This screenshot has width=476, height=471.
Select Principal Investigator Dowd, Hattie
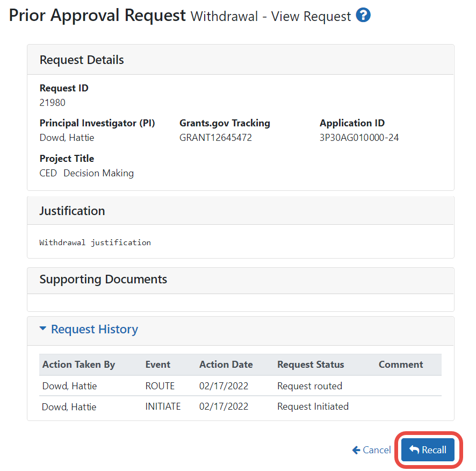(67, 137)
